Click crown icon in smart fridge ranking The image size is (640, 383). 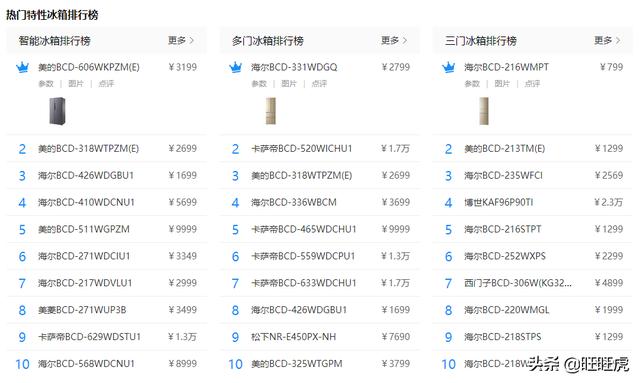pos(22,67)
